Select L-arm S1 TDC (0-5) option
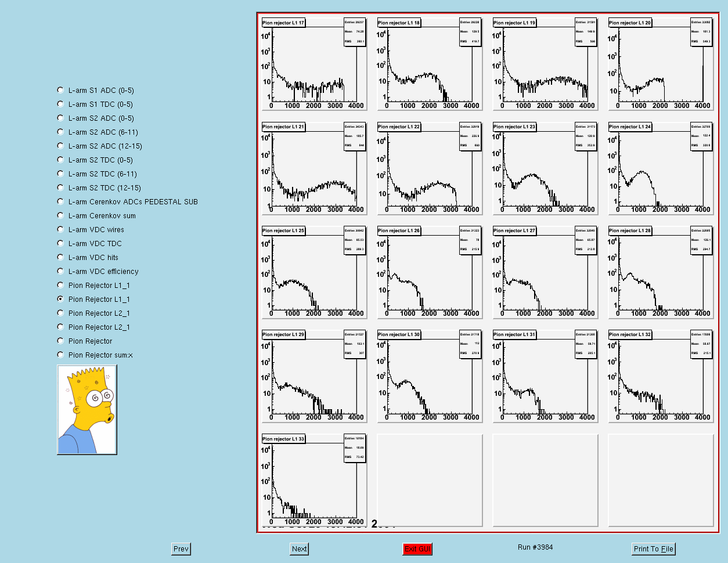 point(60,104)
